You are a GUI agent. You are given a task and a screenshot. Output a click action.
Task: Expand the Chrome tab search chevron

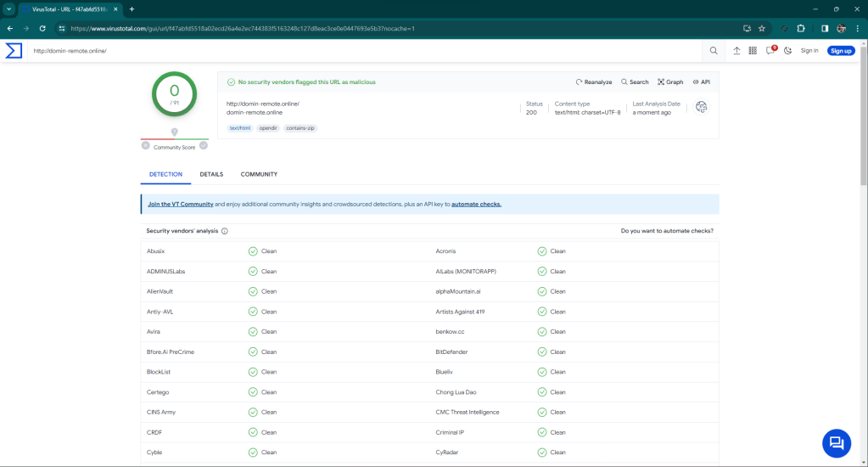pyautogui.click(x=8, y=8)
